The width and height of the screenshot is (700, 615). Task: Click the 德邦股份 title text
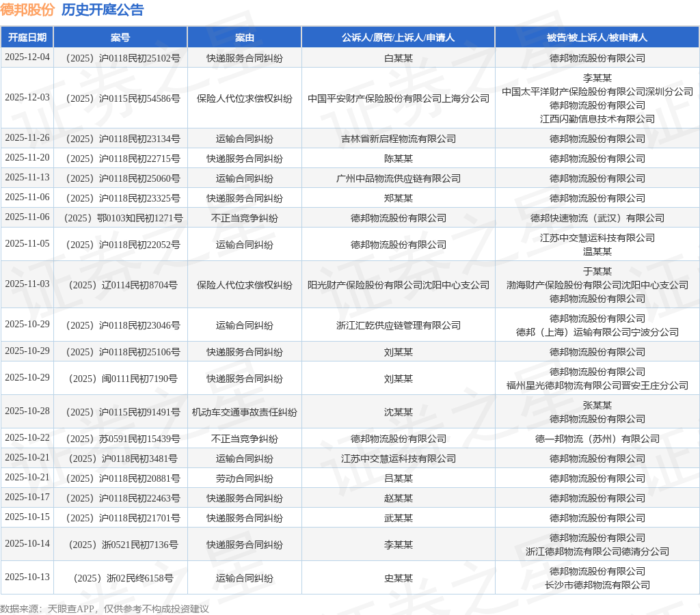pos(27,10)
